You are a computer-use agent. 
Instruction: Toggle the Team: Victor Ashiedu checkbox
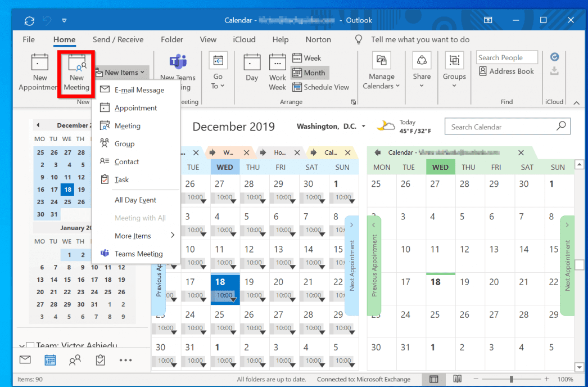(30, 346)
